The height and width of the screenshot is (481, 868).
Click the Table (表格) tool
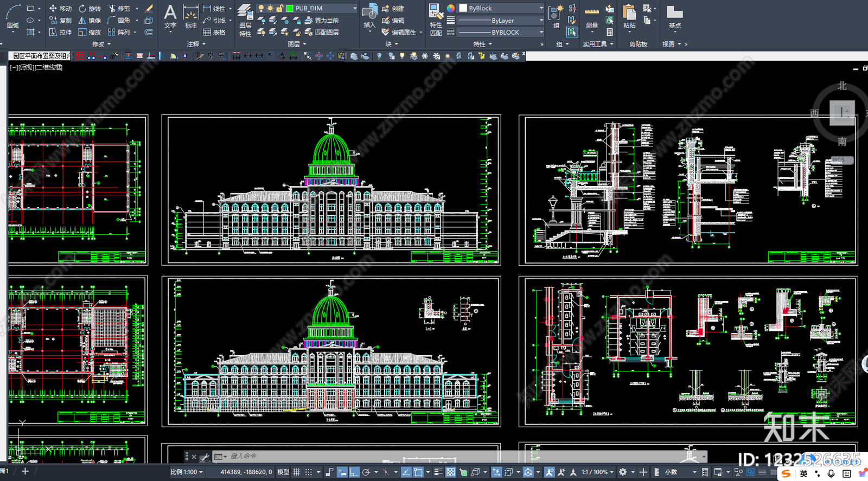click(x=214, y=33)
